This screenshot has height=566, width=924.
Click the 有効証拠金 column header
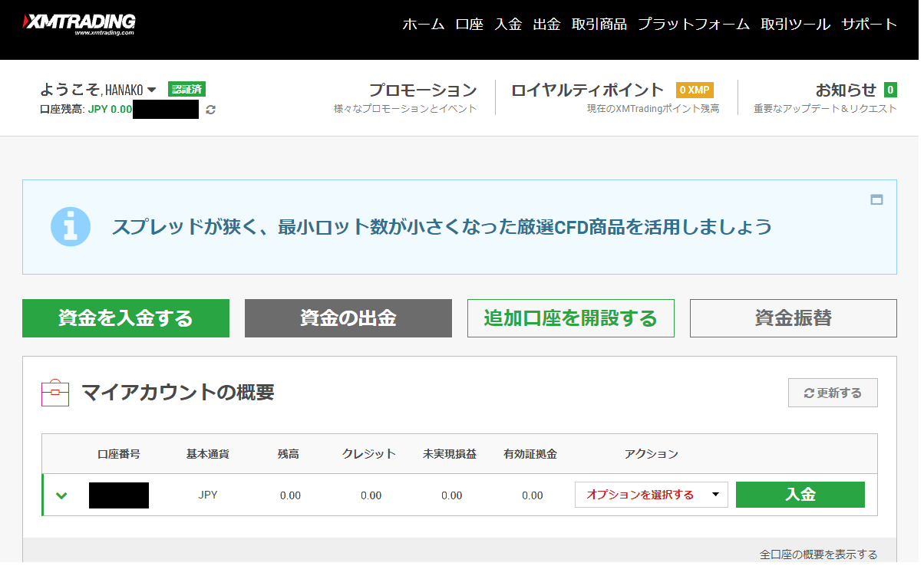click(x=530, y=454)
